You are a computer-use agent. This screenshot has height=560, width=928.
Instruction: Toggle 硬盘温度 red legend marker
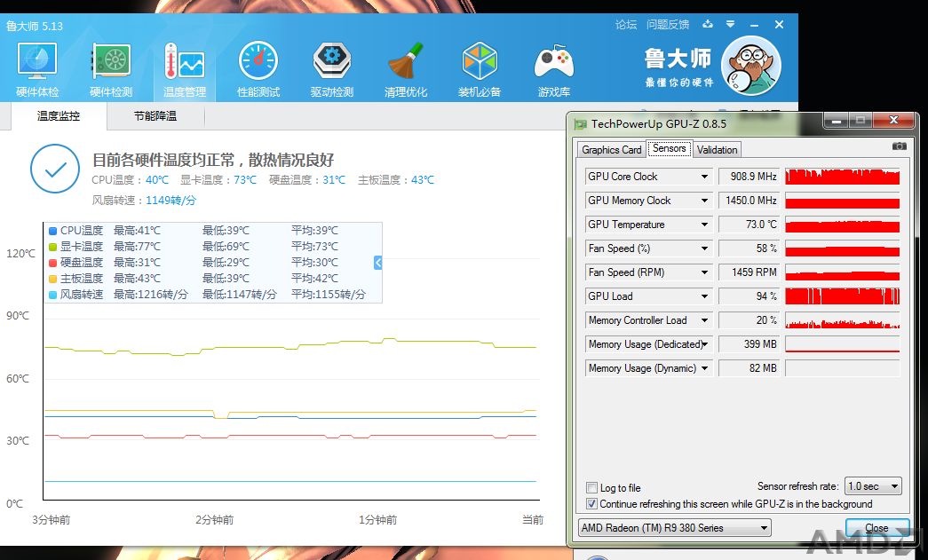pyautogui.click(x=52, y=263)
